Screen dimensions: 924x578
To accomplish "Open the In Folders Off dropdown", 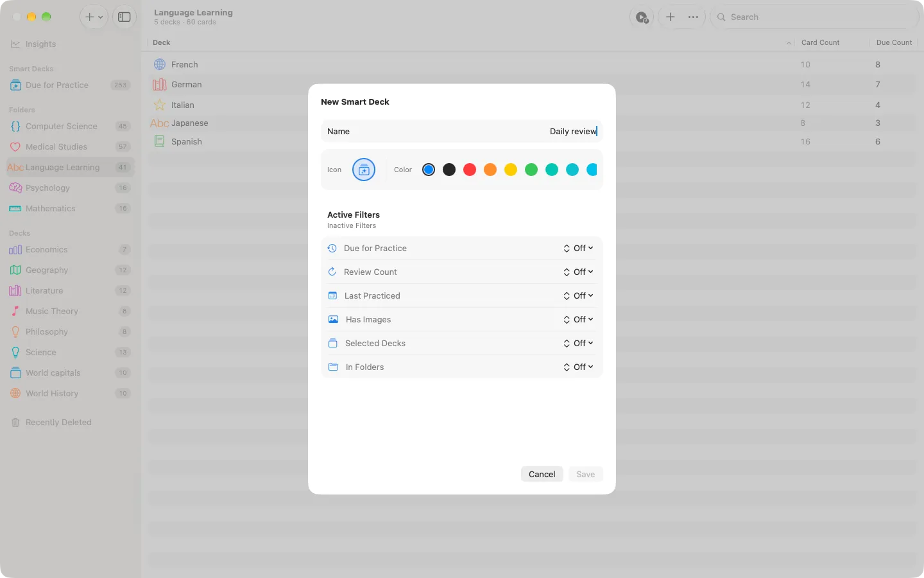I will [578, 367].
